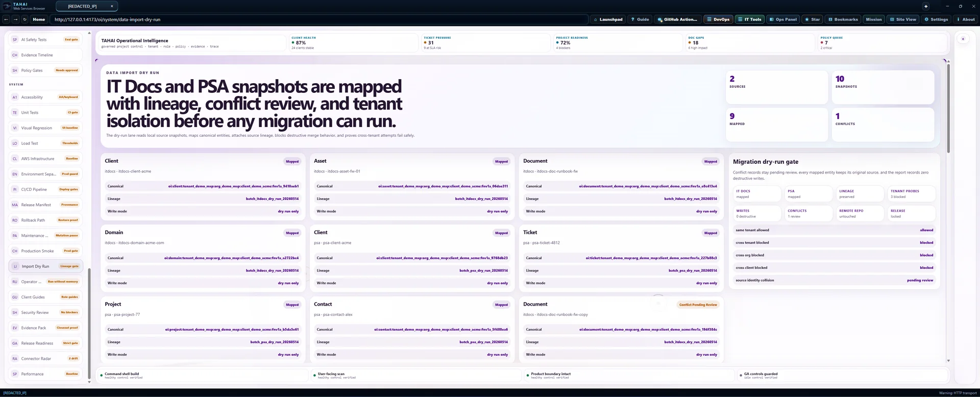Click the 'cross tenant blocked' row
Image resolution: width=980 pixels, height=397 pixels.
(x=834, y=243)
